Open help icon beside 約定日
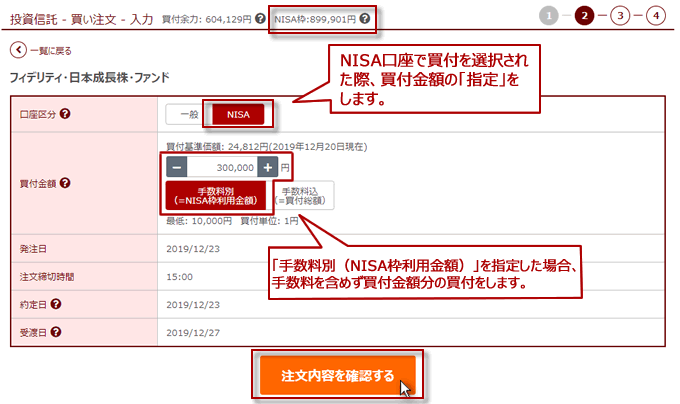 (56, 304)
